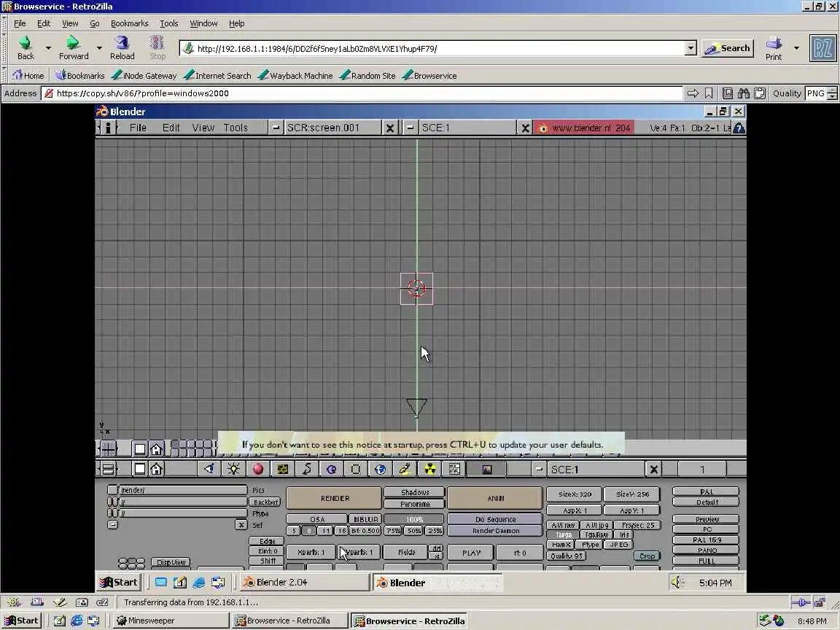Viewport: 840px width, 630px height.
Task: Click the home icon in 3D view header
Action: click(x=157, y=448)
